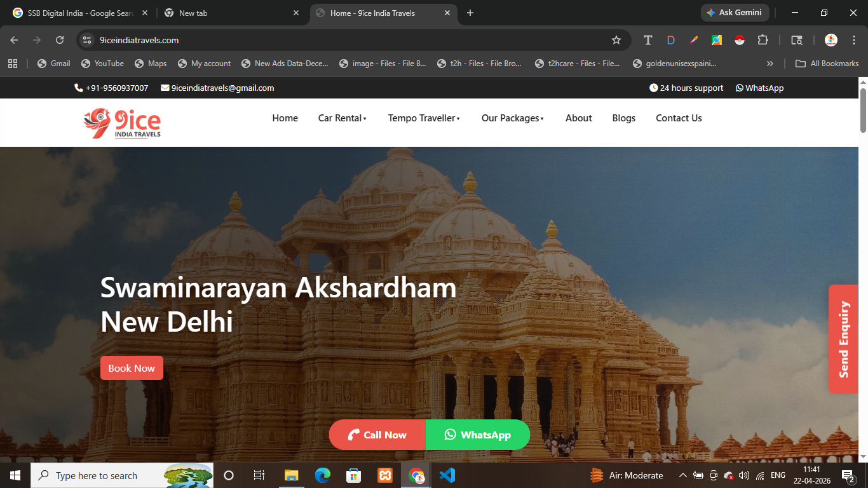Image resolution: width=868 pixels, height=488 pixels.
Task: Bookmark this page with star icon
Action: [616, 40]
